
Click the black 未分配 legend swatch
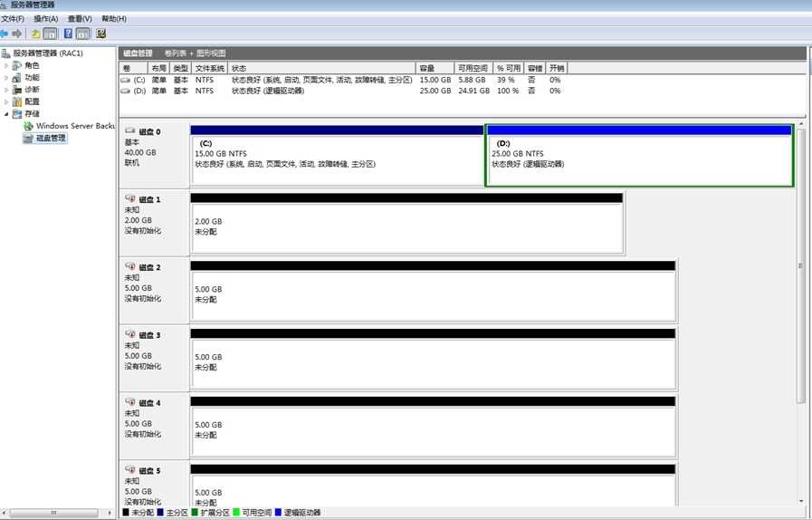coord(125,512)
